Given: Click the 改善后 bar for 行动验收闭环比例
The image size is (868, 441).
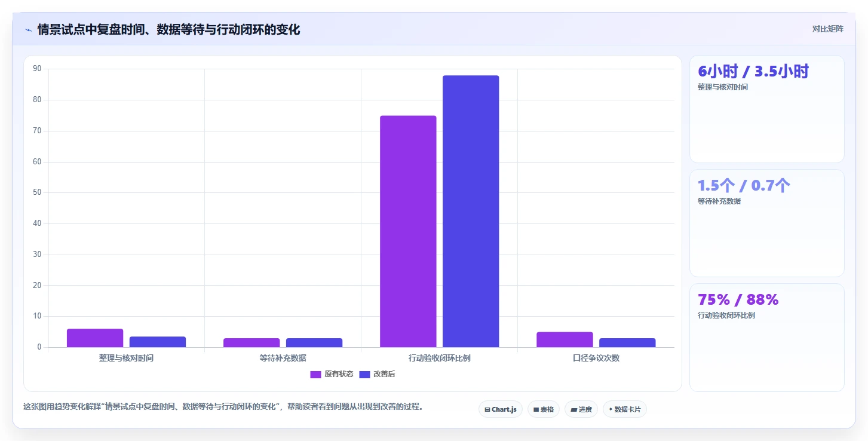Looking at the screenshot, I should tap(471, 211).
